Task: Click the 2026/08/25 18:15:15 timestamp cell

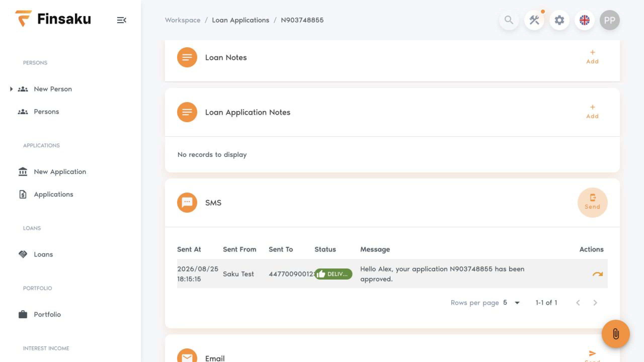Action: pos(198,274)
